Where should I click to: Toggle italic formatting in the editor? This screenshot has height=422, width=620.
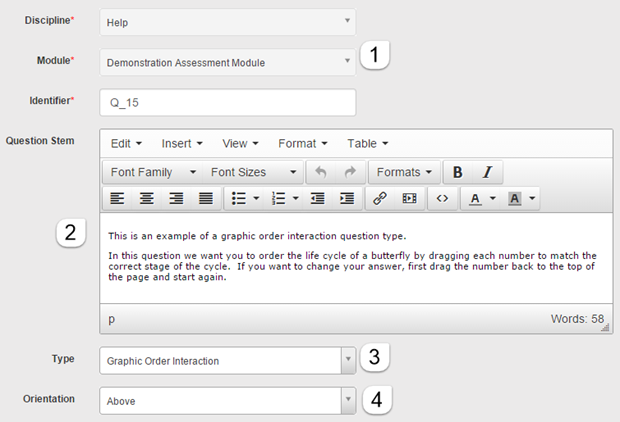pyautogui.click(x=487, y=172)
